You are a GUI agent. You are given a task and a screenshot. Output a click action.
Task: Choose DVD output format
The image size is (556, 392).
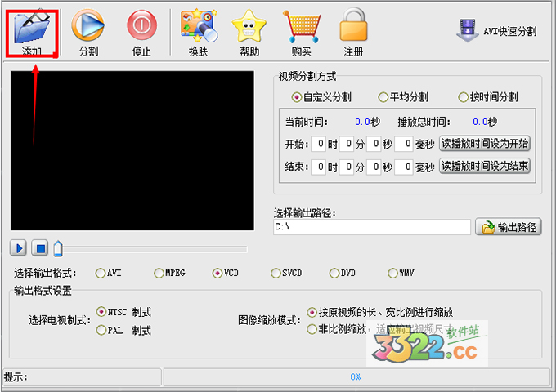point(343,273)
